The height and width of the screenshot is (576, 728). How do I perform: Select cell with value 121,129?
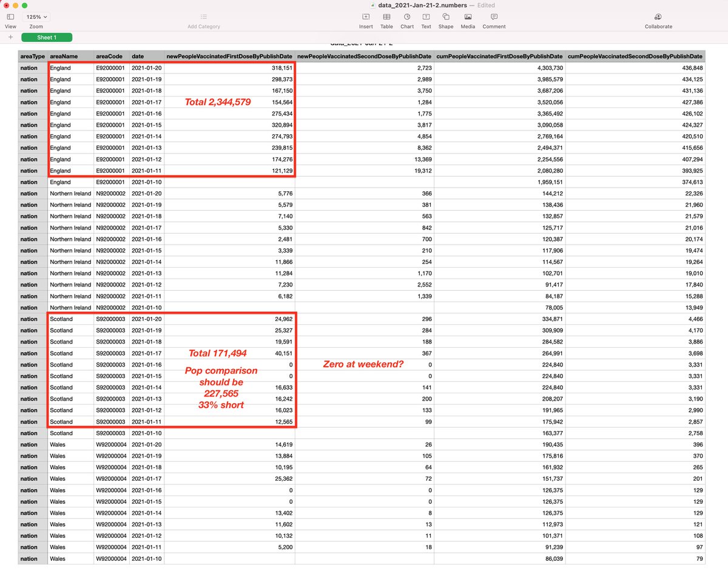[x=230, y=171]
